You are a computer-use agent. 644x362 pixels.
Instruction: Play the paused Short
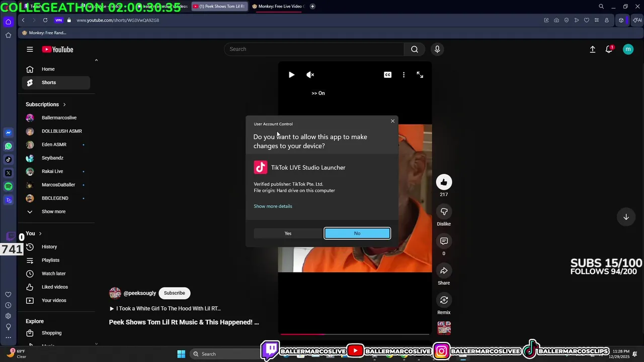pyautogui.click(x=291, y=75)
